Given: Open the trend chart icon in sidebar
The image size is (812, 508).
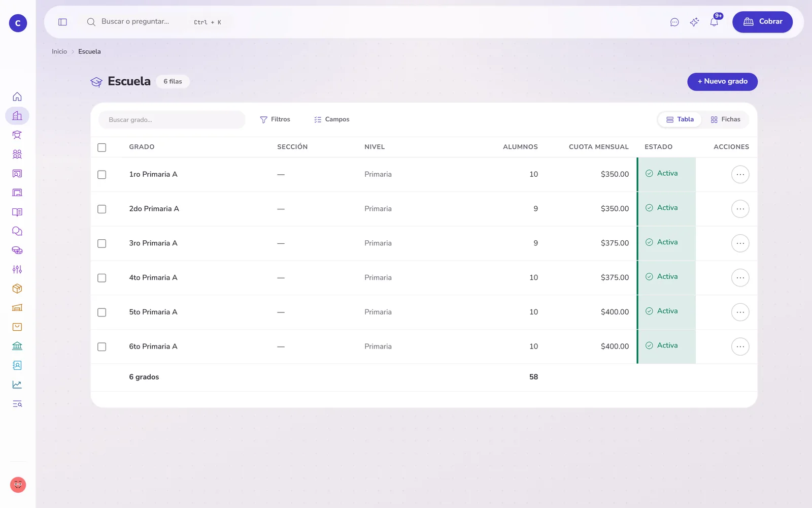Looking at the screenshot, I should (x=17, y=385).
